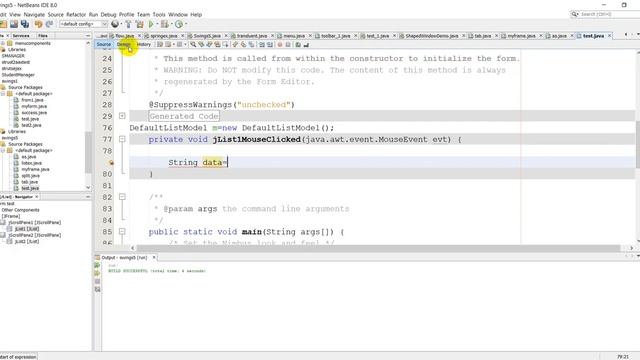Open the Debug Project dropdown arrow

171,24
